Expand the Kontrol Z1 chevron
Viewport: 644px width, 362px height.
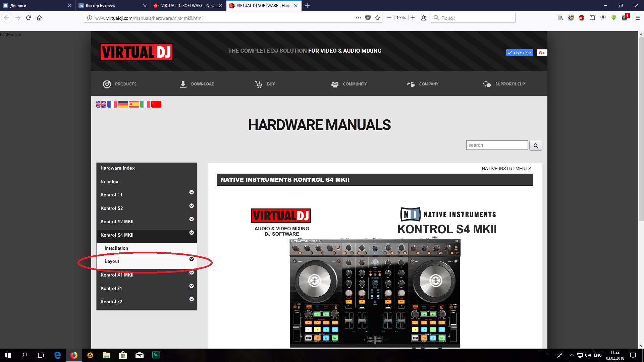click(x=192, y=286)
